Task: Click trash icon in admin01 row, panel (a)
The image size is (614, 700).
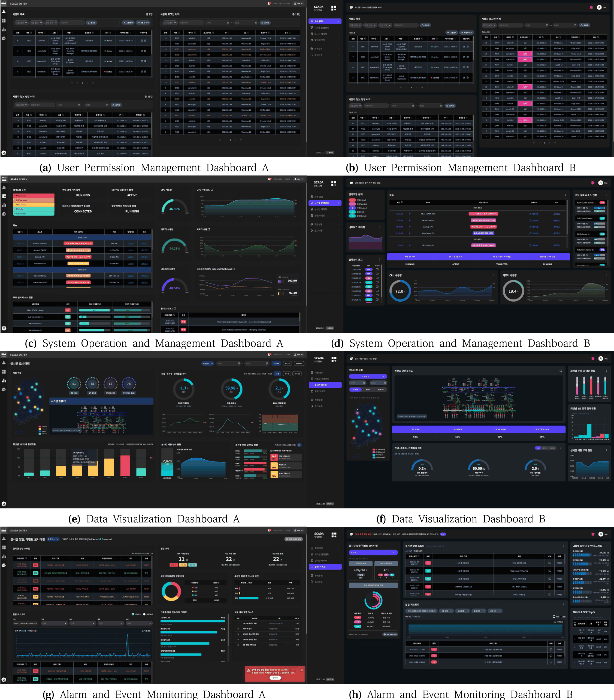Action: 145,40
